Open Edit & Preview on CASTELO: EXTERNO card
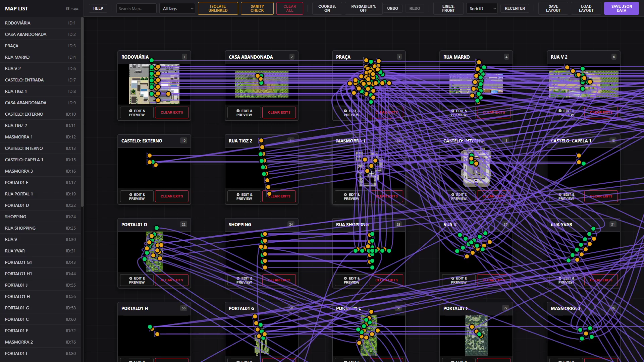644x362 pixels. (x=137, y=196)
